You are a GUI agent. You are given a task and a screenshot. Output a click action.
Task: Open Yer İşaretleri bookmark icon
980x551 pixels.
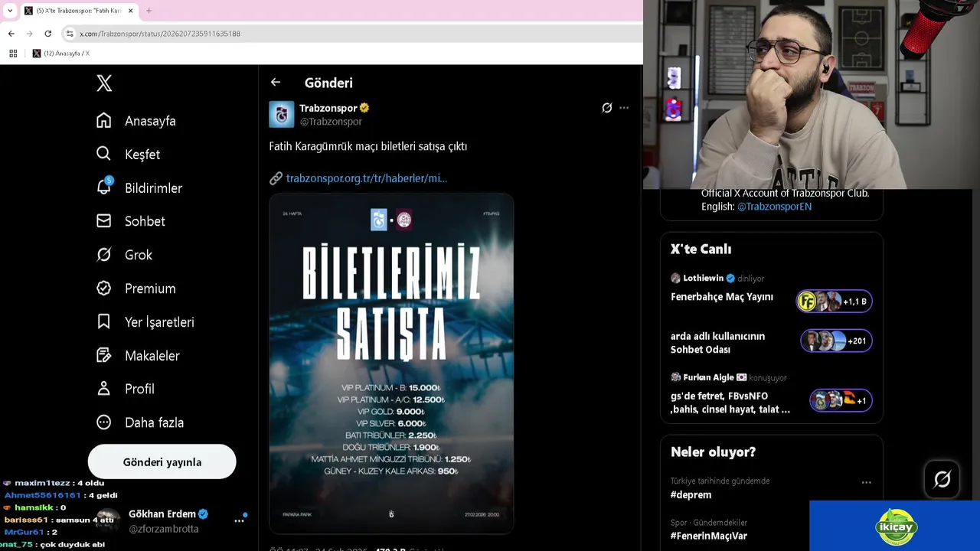click(104, 321)
